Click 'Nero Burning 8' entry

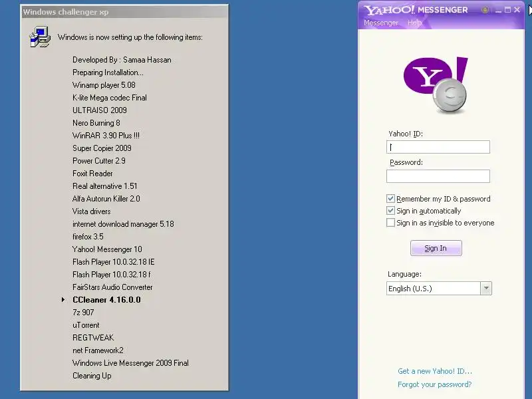tap(96, 123)
